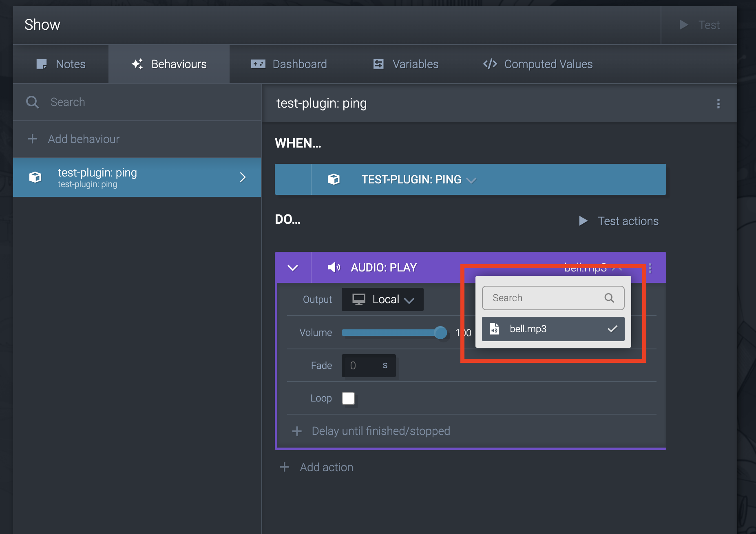Viewport: 756px width, 534px height.
Task: Open behaviour options three-dot menu
Action: [x=718, y=104]
